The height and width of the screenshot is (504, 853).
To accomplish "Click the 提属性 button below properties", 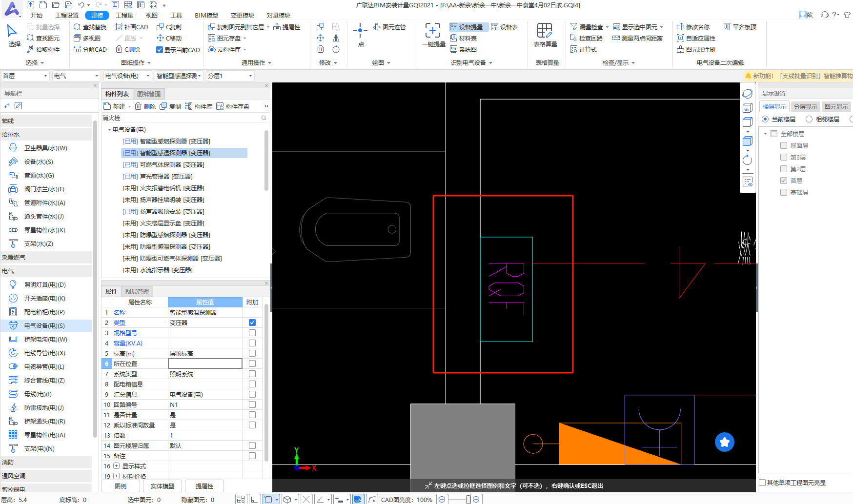I will point(204,486).
